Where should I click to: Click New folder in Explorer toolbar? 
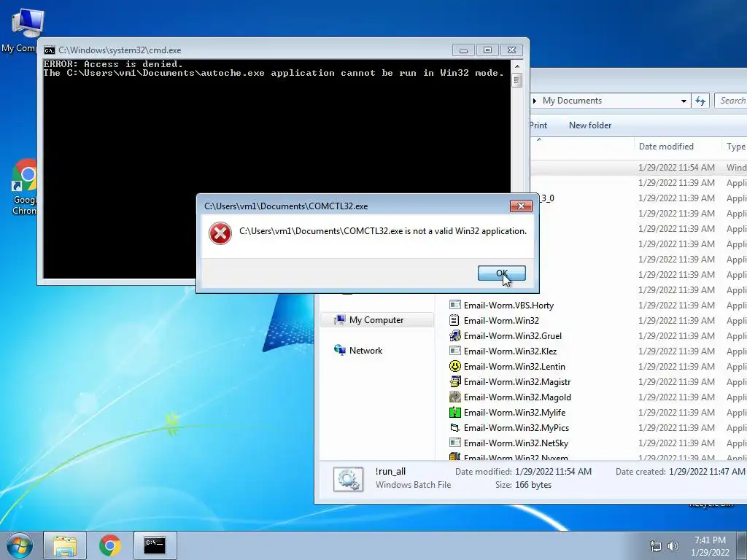[x=589, y=125]
